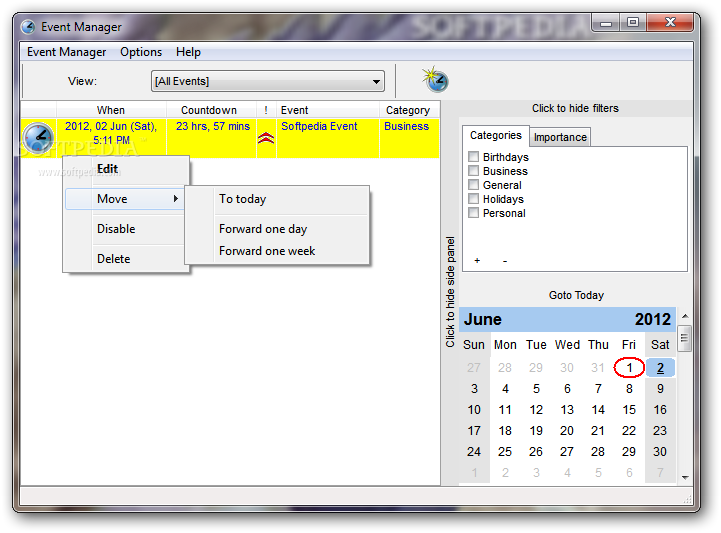Click the red importance arrows icon
Viewport: 721px width, 533px height.
[x=266, y=138]
